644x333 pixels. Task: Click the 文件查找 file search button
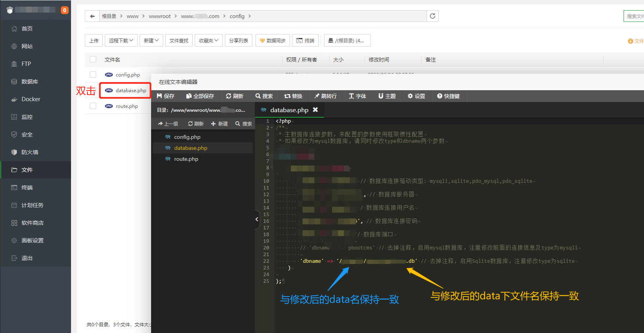(x=179, y=40)
